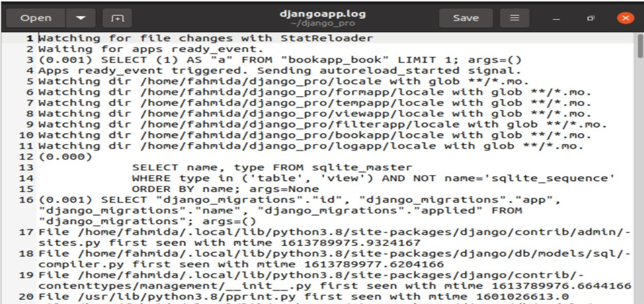Click line 11 logapp/locale watching entry
The width and height of the screenshot is (644, 304).
(x=311, y=145)
